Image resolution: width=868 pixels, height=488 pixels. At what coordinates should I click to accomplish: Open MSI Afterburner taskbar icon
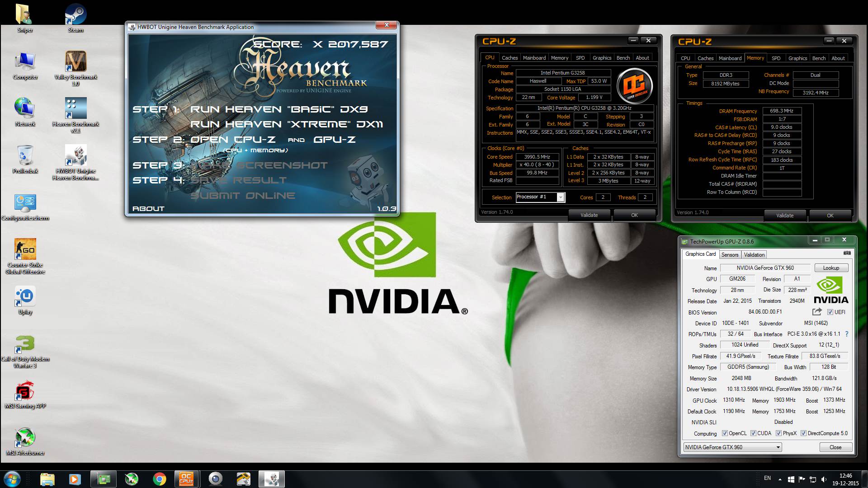(x=132, y=479)
